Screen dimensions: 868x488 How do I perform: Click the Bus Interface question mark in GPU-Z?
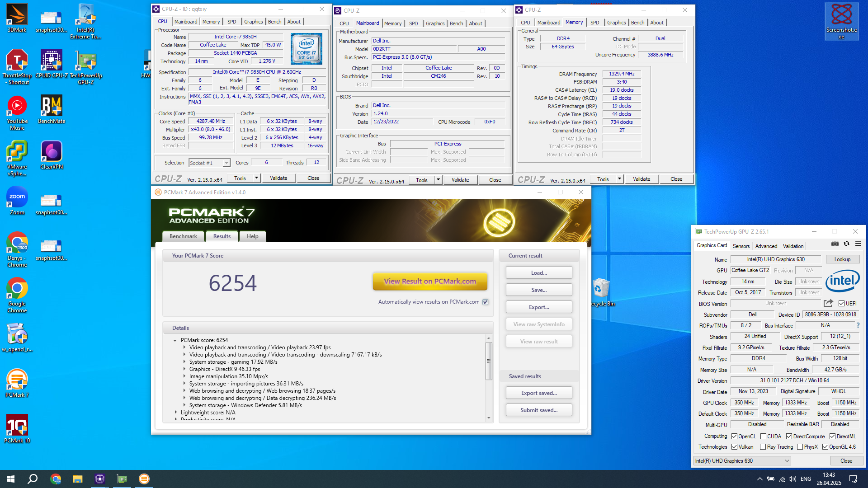coord(858,325)
